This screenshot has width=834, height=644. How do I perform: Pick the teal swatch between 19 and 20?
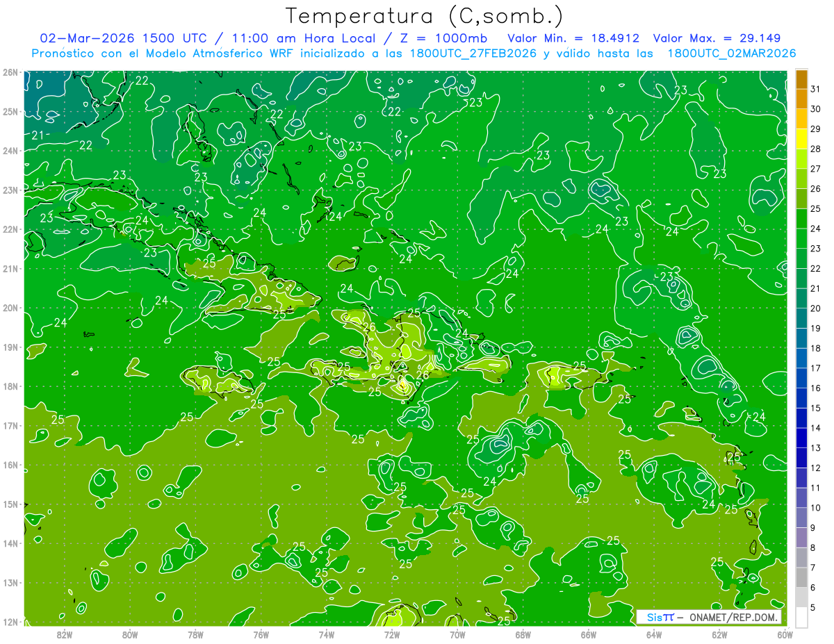pos(801,319)
